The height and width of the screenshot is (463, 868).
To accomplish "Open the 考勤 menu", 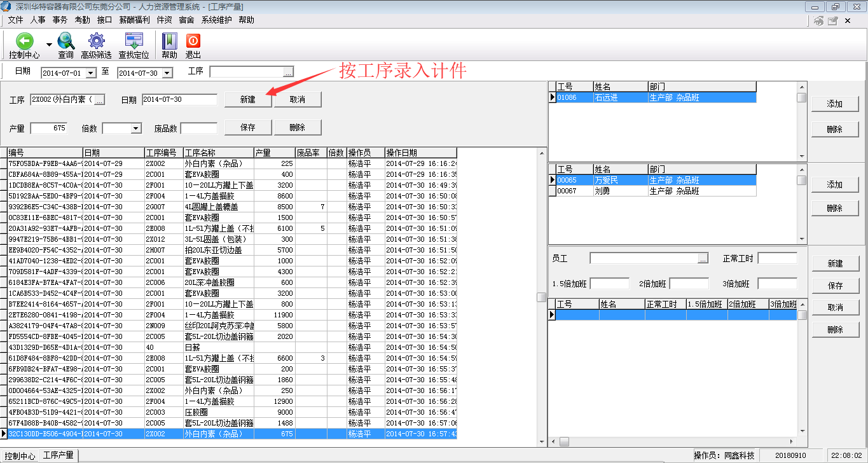I will tap(82, 20).
